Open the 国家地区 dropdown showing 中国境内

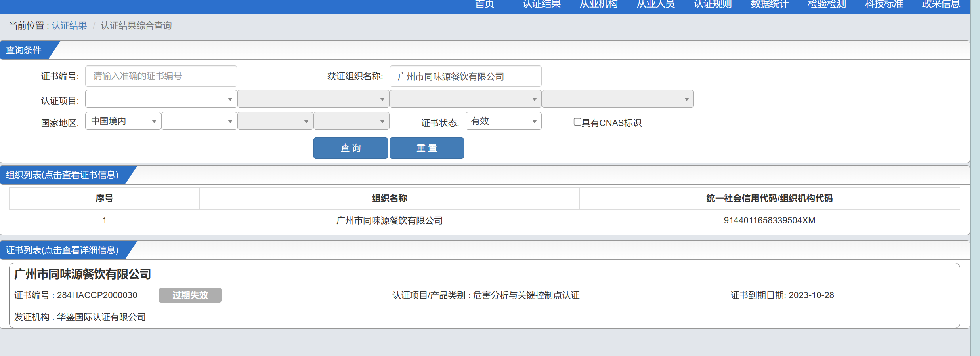tap(123, 121)
